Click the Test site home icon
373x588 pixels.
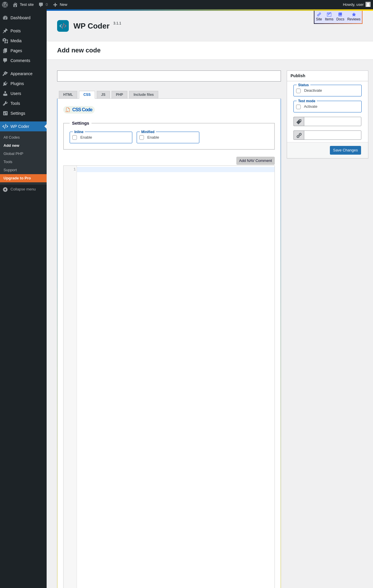(x=15, y=5)
